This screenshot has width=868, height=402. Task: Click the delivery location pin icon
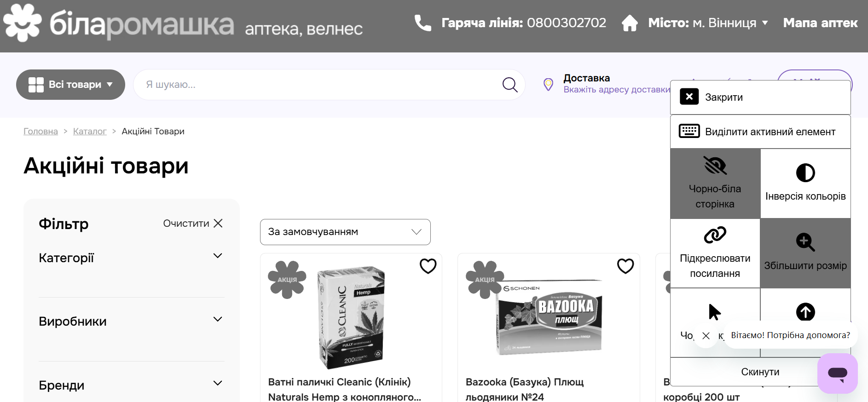coord(548,85)
